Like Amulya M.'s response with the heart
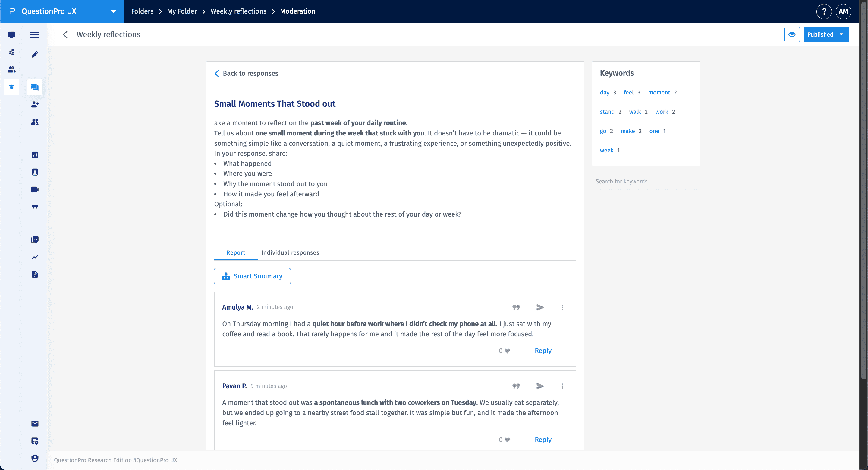Viewport: 868px width, 470px height. [x=508, y=351]
